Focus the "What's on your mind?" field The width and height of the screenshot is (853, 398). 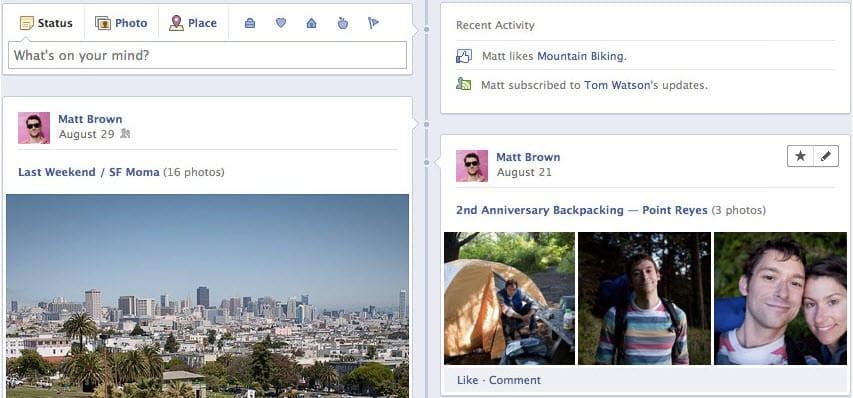[207, 55]
